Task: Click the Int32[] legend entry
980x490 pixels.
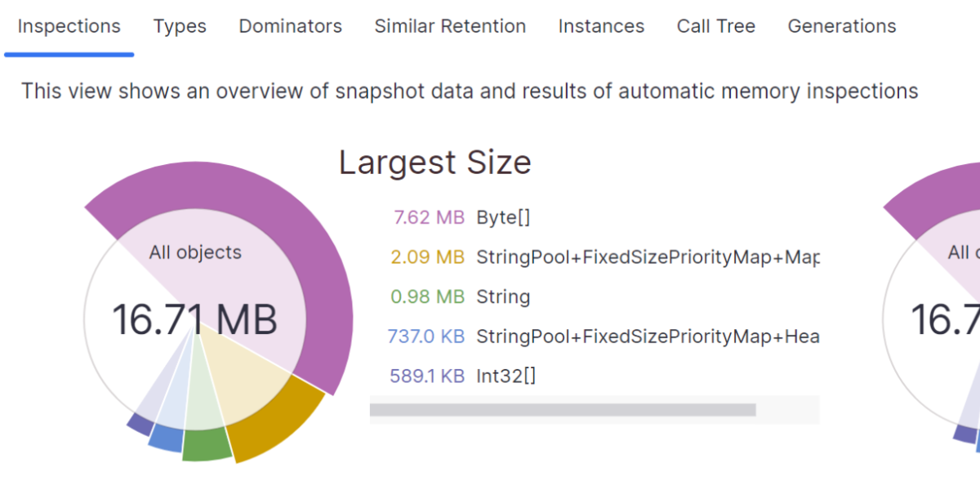Action: pyautogui.click(x=506, y=376)
